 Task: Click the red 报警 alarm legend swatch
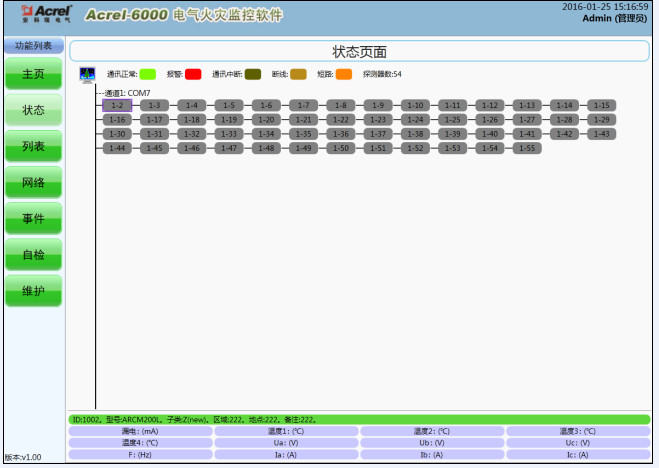coord(193,74)
